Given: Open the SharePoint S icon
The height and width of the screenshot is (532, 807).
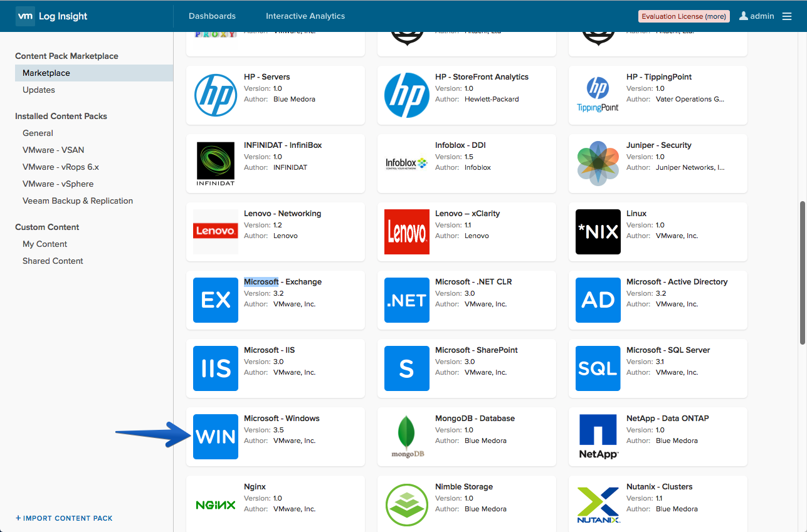Looking at the screenshot, I should click(407, 368).
